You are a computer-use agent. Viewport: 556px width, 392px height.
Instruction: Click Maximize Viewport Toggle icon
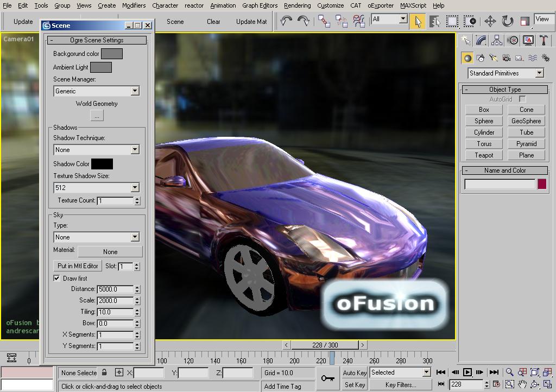(547, 384)
